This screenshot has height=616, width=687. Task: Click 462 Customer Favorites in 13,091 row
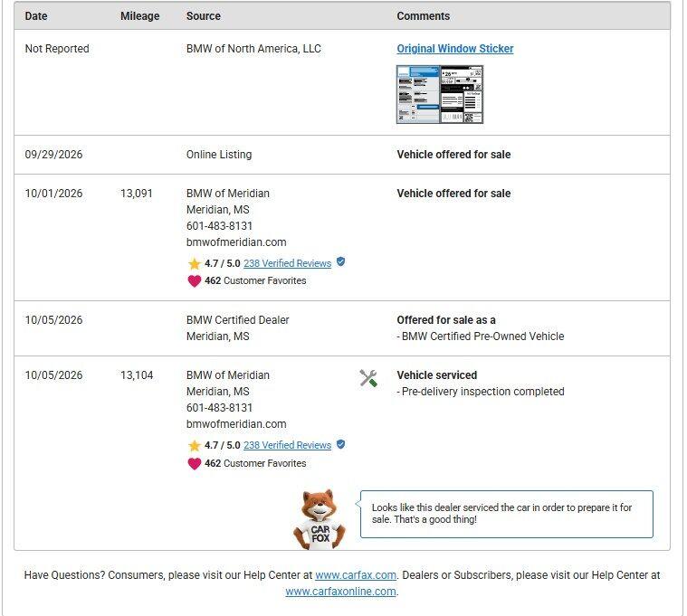point(255,280)
